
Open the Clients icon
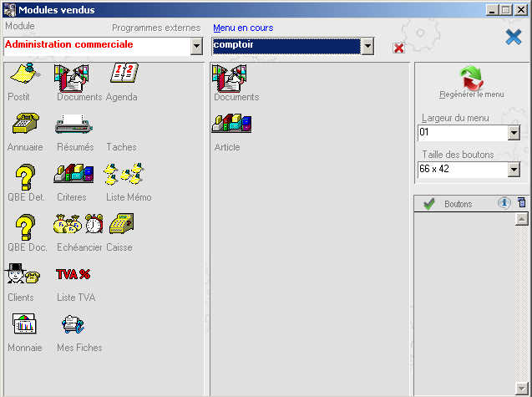pos(21,276)
